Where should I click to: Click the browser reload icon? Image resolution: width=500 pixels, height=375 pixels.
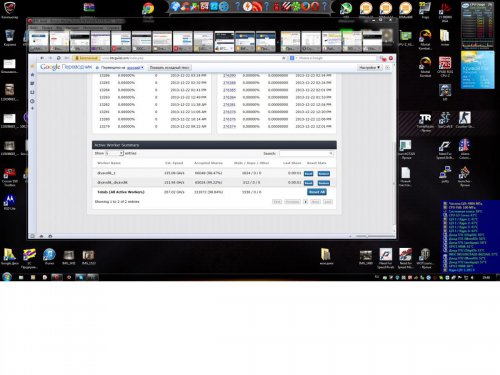pos(58,58)
